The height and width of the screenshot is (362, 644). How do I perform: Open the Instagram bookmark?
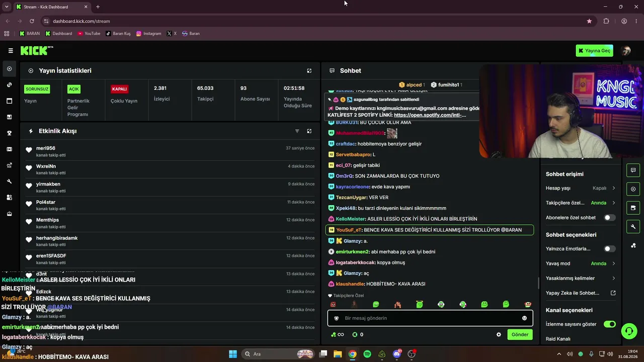pyautogui.click(x=149, y=34)
